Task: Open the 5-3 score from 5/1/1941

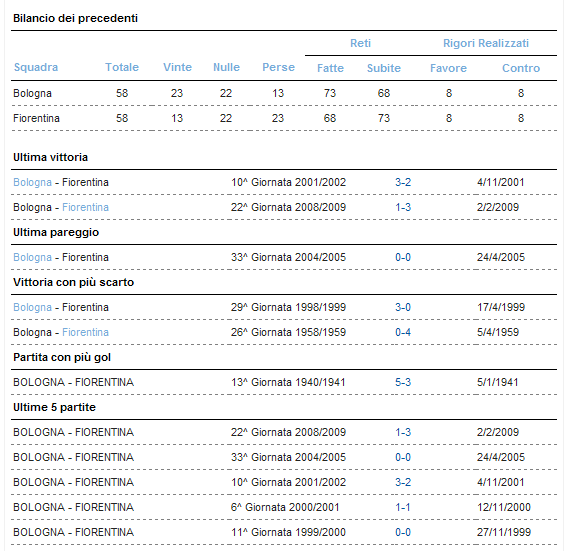Action: click(x=403, y=382)
